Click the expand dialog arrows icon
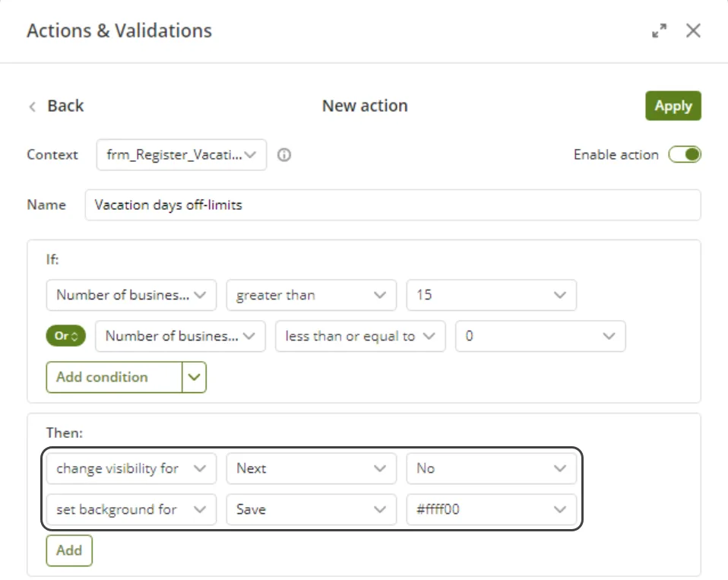The width and height of the screenshot is (728, 580). (660, 30)
